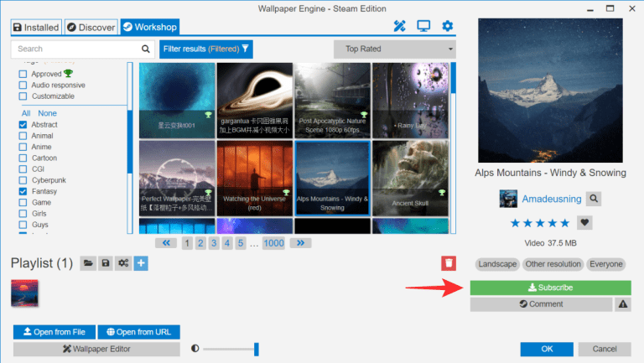Save the playlist with floppy icon
Viewport: 644px width, 363px height.
(106, 263)
